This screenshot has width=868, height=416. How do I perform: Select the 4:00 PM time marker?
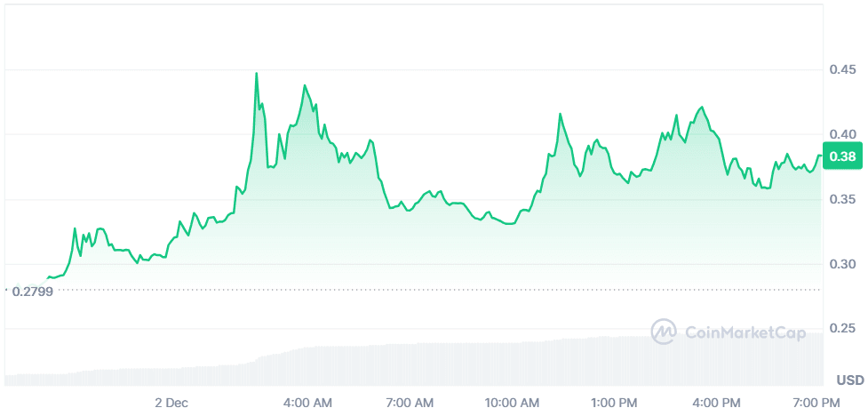[x=717, y=403]
